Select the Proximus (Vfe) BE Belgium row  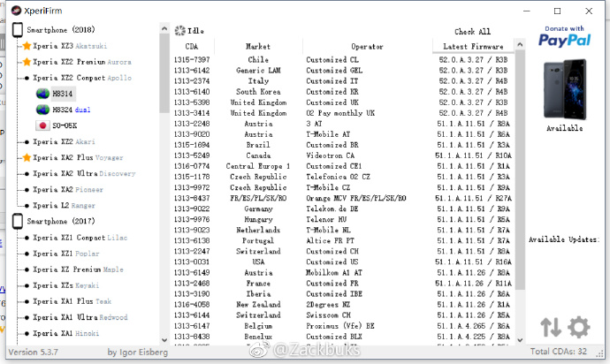(342, 326)
